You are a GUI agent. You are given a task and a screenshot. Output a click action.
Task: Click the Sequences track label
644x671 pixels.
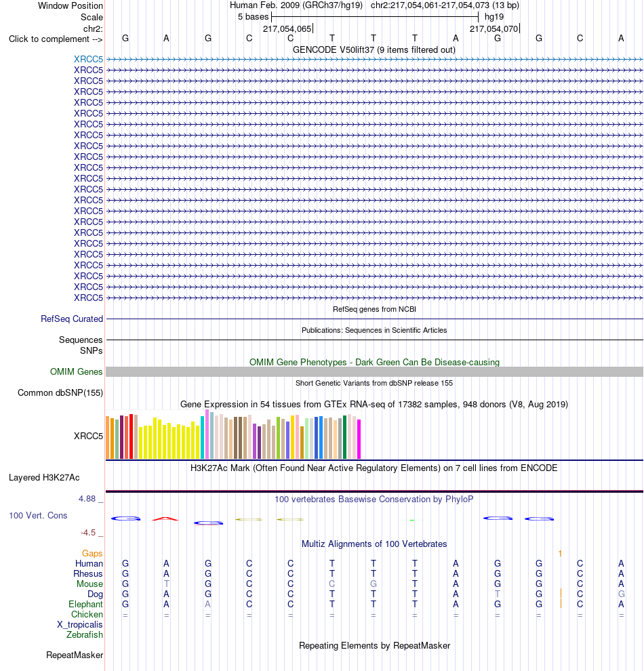[x=81, y=340]
